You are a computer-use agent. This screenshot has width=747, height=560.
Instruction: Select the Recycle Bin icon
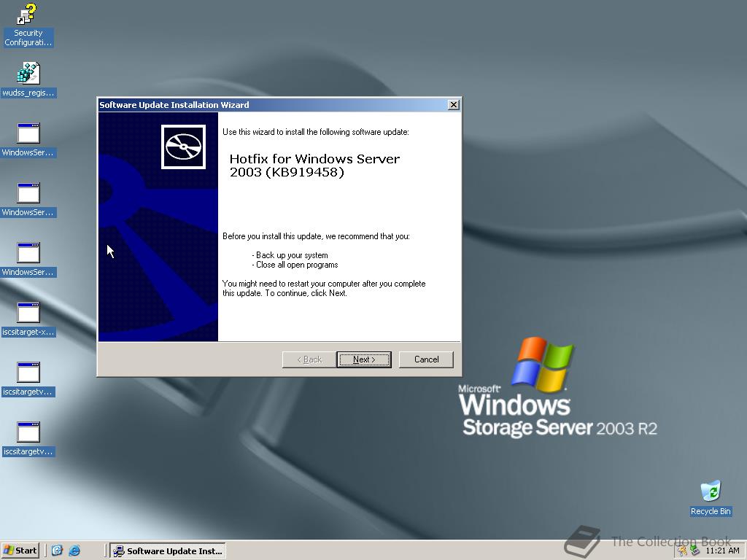click(711, 498)
